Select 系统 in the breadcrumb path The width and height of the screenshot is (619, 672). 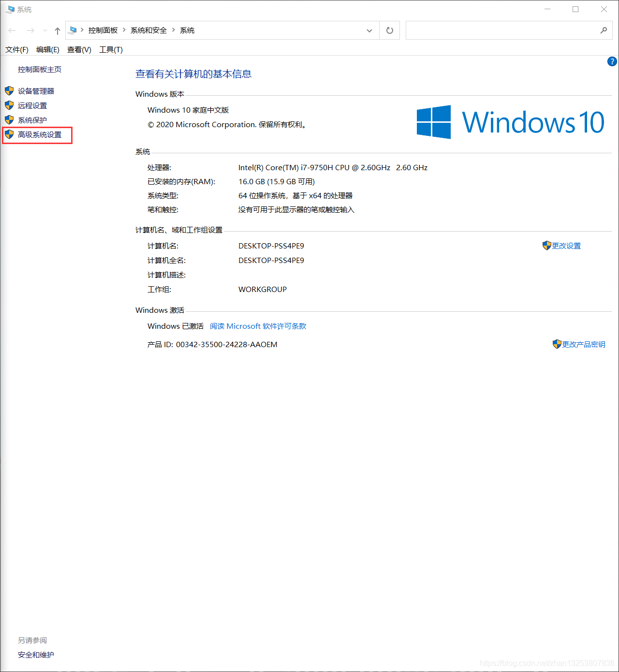(187, 30)
